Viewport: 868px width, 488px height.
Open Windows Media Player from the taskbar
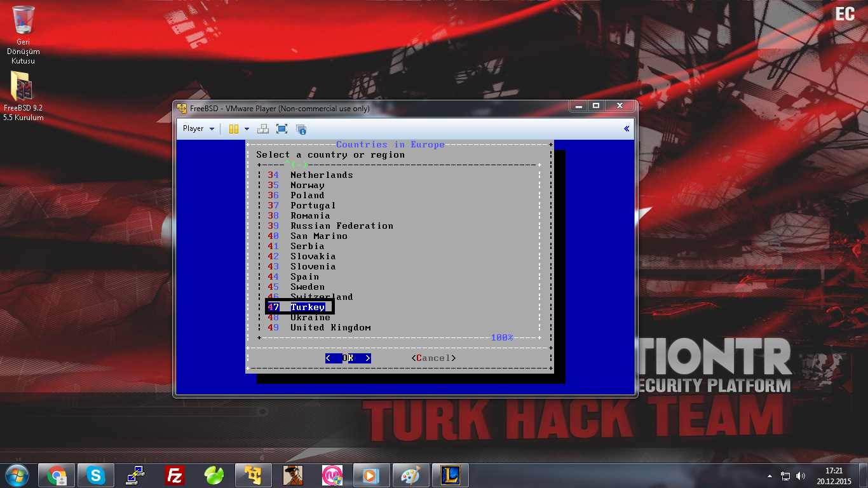click(x=371, y=475)
